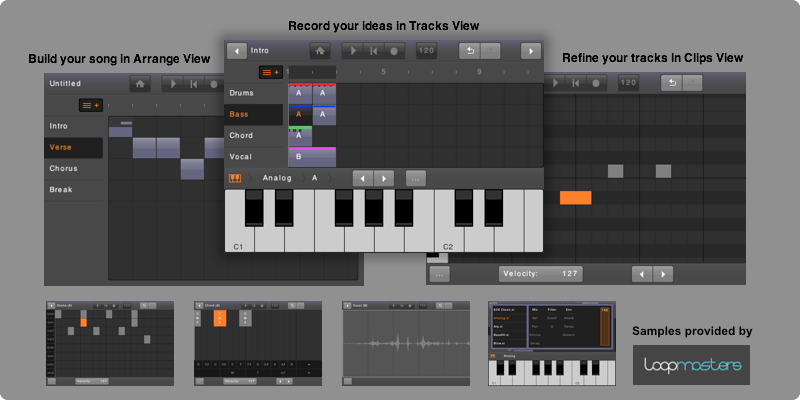The height and width of the screenshot is (400, 800).
Task: Click bar 9 on the Tracks View ruler
Action: (x=479, y=72)
